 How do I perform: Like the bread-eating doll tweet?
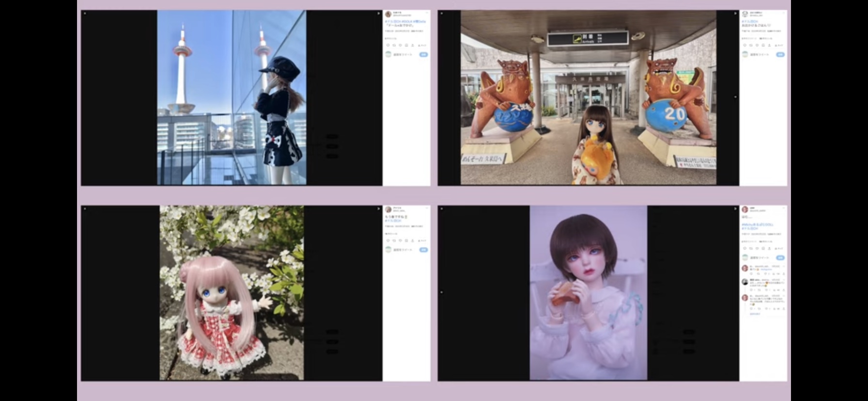758,248
